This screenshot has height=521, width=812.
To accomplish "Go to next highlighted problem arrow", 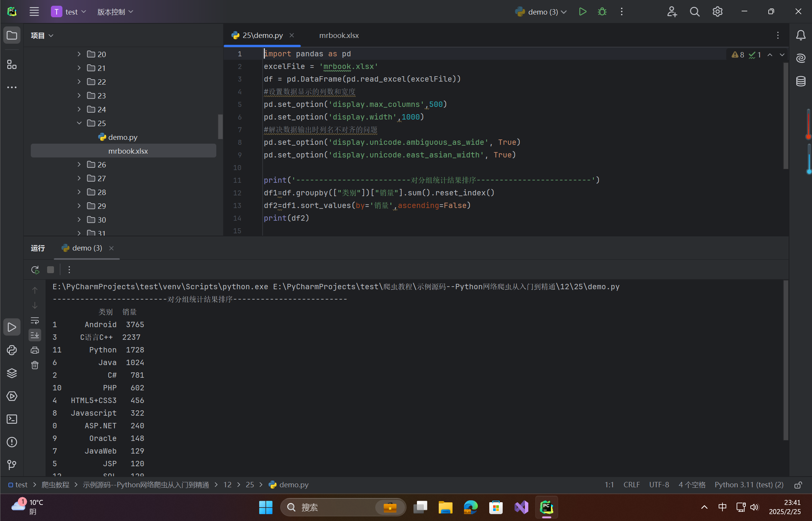I will (782, 55).
